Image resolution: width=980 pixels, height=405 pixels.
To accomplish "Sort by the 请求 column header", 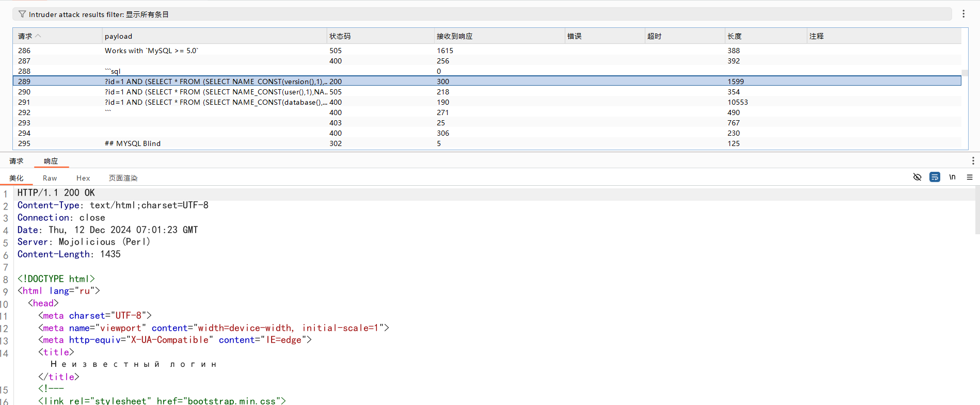I will pos(57,36).
